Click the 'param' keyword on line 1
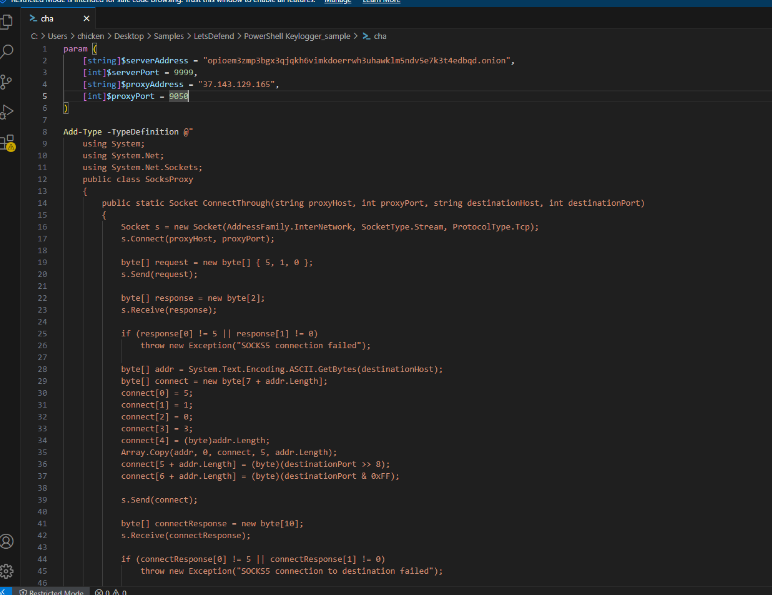Screen dimensions: 772x595 pos(75,49)
